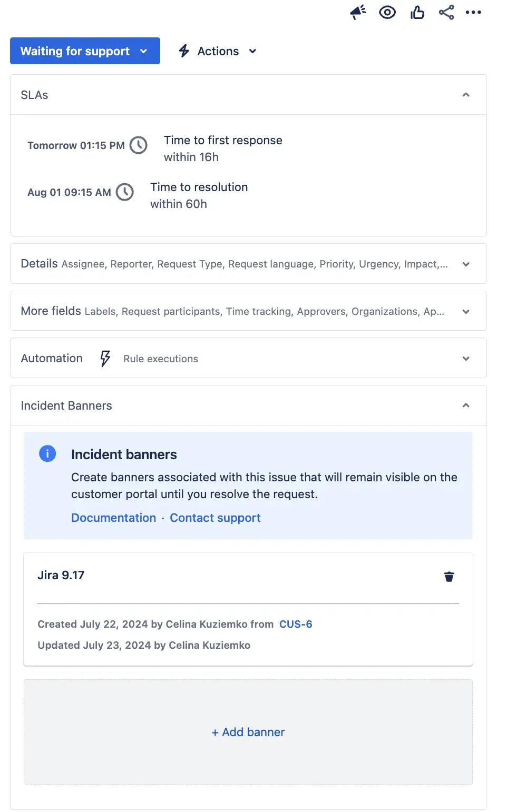Open the three-dot more actions menu

point(473,12)
